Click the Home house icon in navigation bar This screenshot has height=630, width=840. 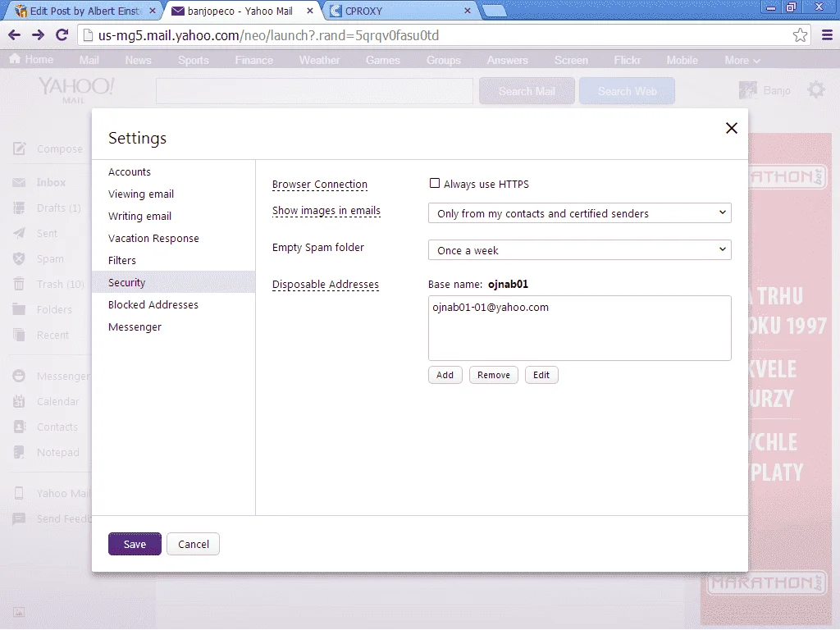pyautogui.click(x=15, y=59)
